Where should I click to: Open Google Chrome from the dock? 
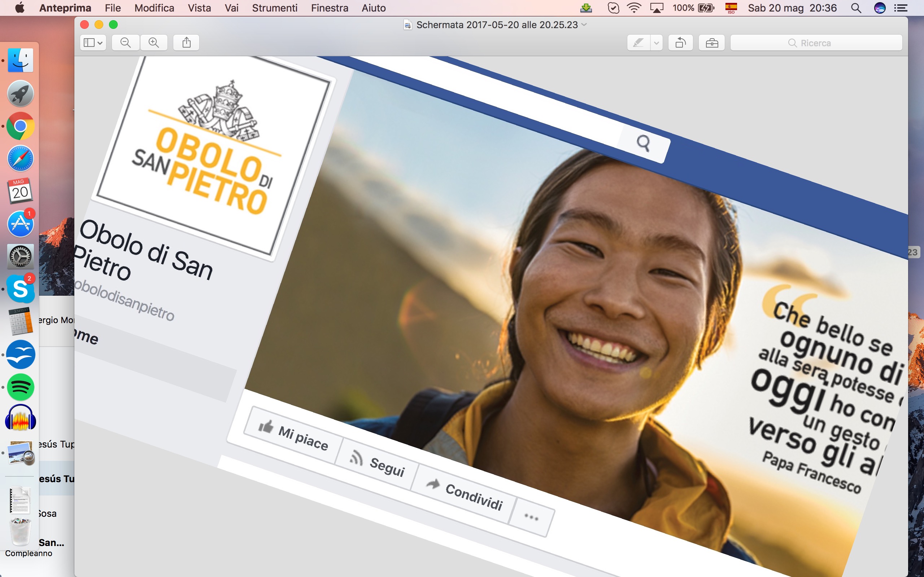[21, 126]
